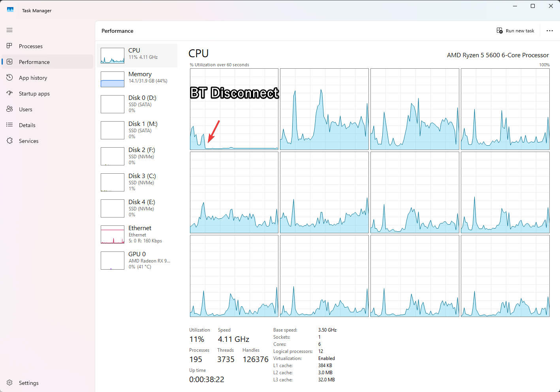
Task: Open the three-dot more options menu
Action: (x=549, y=31)
